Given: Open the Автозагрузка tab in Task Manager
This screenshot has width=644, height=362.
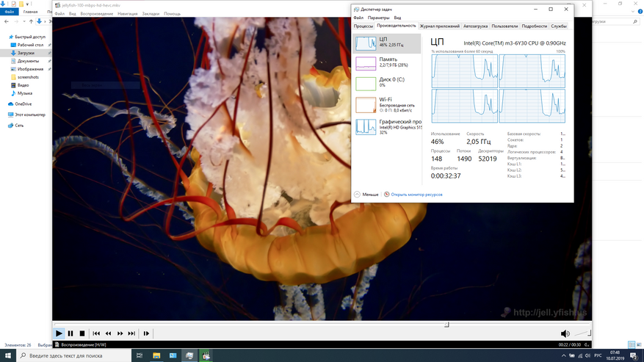Looking at the screenshot, I should coord(475,26).
